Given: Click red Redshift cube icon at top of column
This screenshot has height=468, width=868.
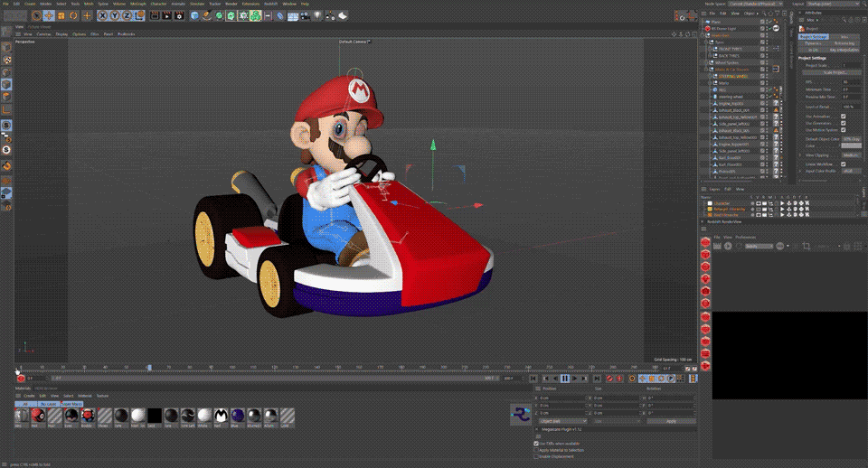Looking at the screenshot, I should coord(705,242).
